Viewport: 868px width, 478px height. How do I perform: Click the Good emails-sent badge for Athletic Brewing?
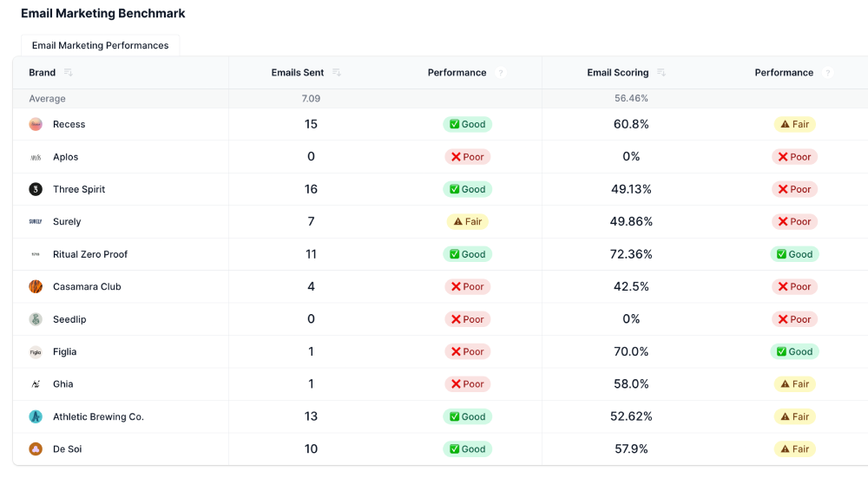click(467, 416)
